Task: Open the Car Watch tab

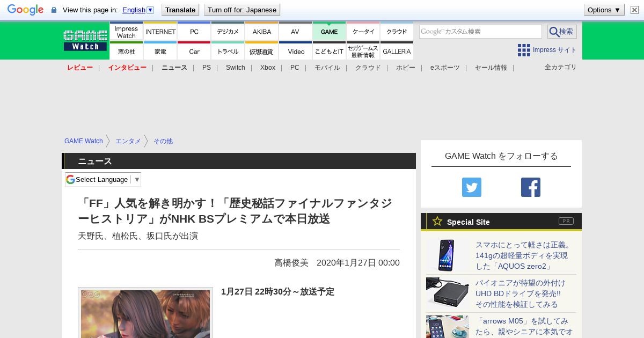Action: point(194,51)
